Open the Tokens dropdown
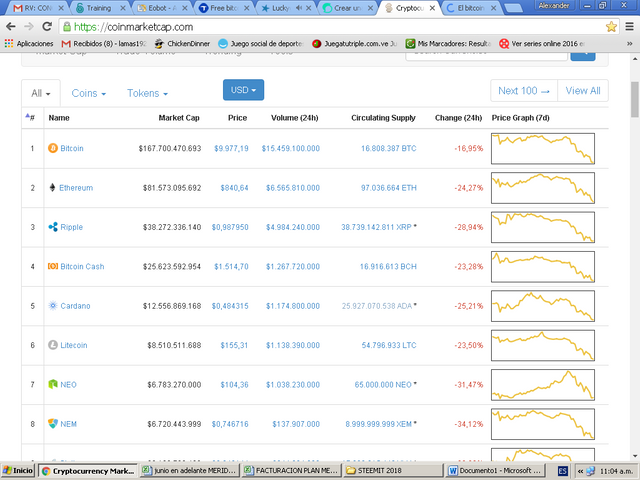The image size is (640, 480). (x=147, y=93)
